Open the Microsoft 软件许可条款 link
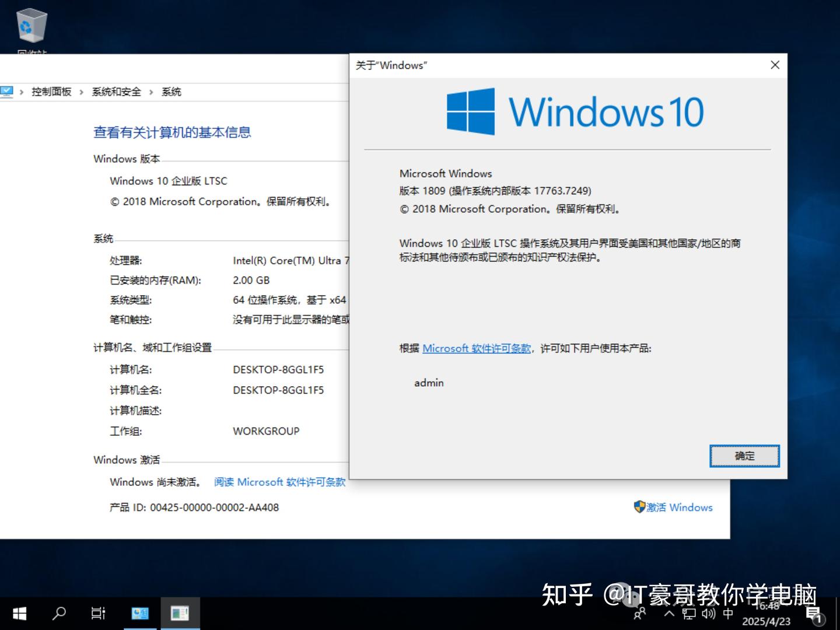Viewport: 840px width, 630px height. click(x=477, y=348)
